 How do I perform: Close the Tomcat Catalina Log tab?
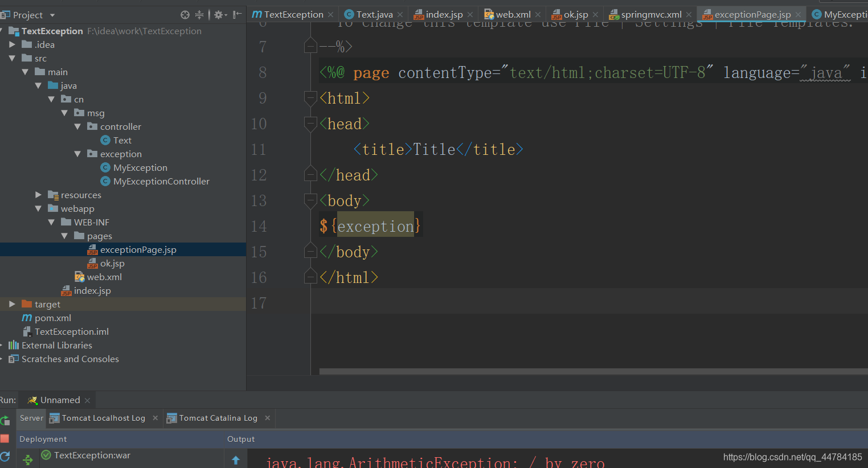click(x=267, y=418)
